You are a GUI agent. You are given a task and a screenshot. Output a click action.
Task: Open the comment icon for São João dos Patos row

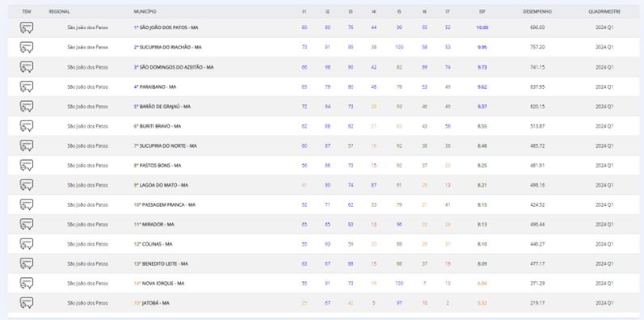coord(27,27)
